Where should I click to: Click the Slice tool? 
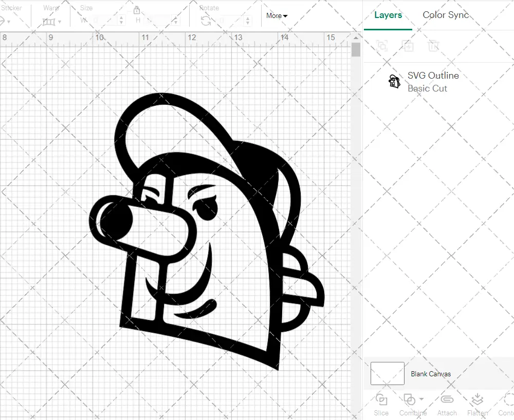[x=381, y=405]
